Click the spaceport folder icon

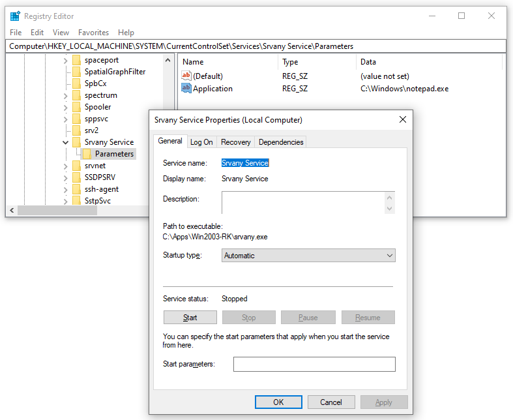point(76,60)
